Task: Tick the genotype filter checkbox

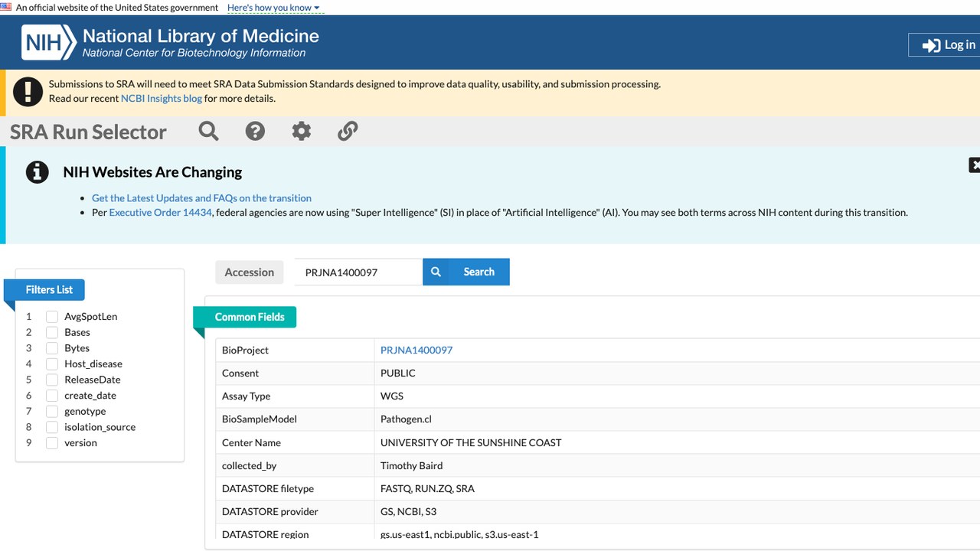Action: pyautogui.click(x=52, y=412)
